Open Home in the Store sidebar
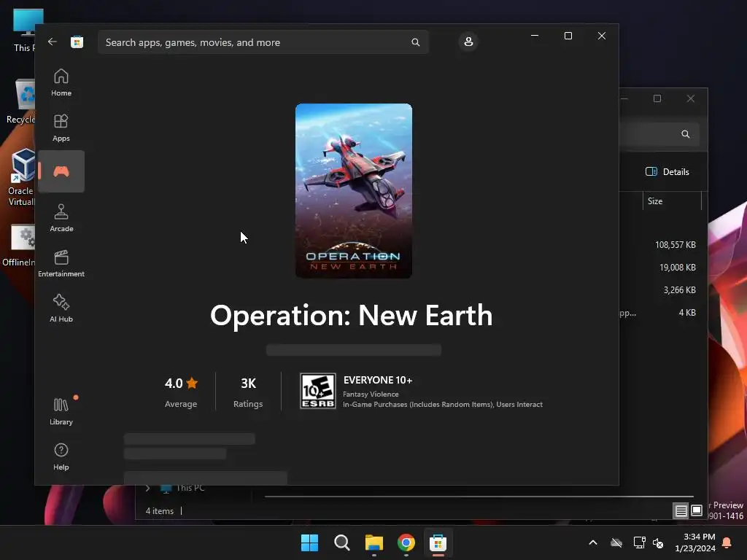Viewport: 747px width, 560px height. tap(61, 82)
